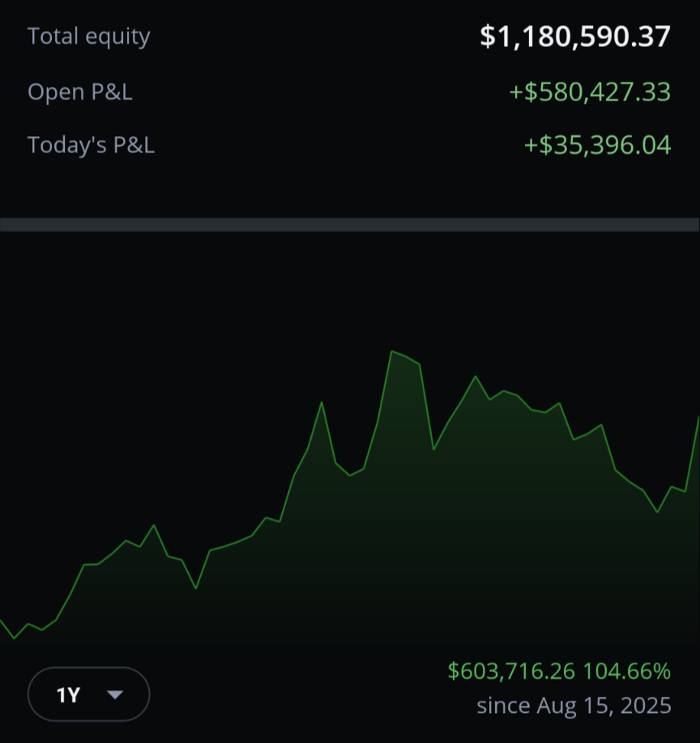Click the lowest dip near the chart's right end
700x743 pixels.
(x=657, y=512)
